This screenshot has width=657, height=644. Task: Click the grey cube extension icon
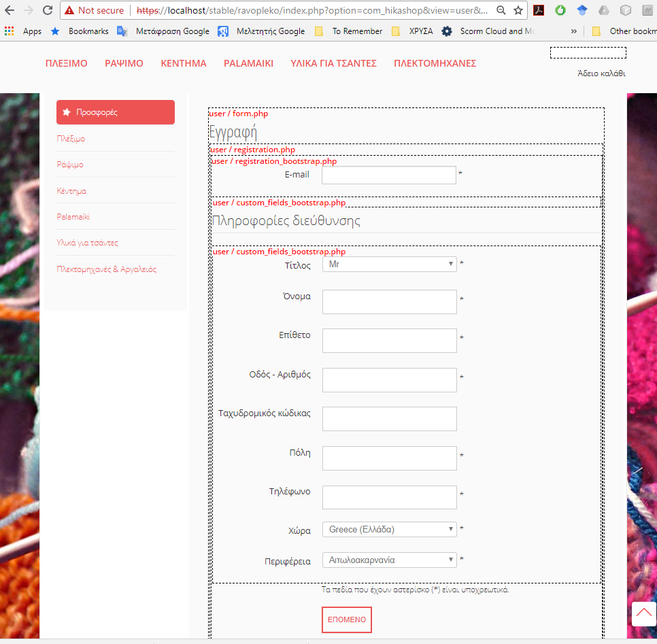click(x=626, y=10)
